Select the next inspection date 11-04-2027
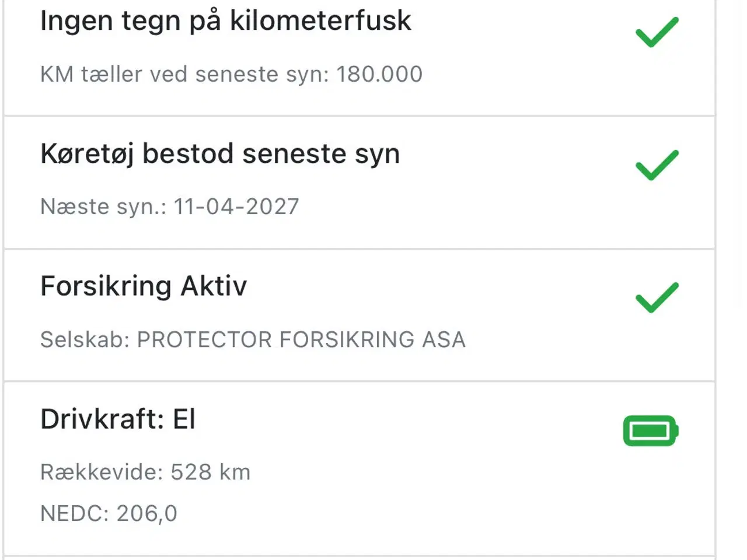This screenshot has width=747, height=560. point(236,206)
